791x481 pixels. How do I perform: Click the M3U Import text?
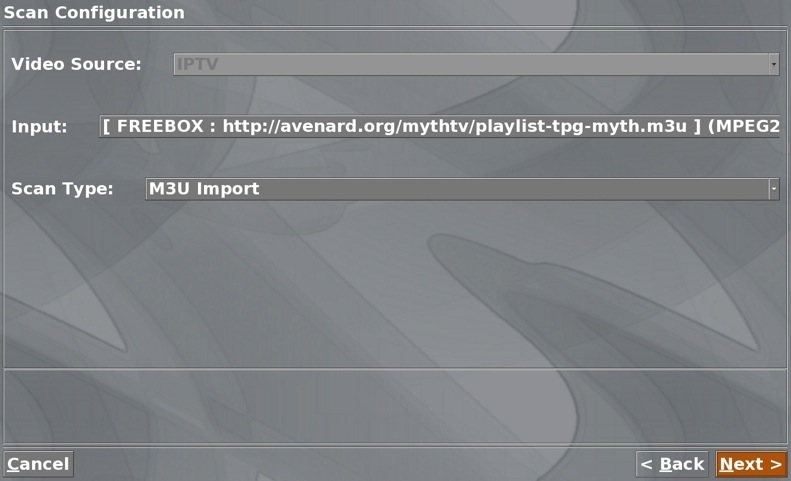[204, 189]
